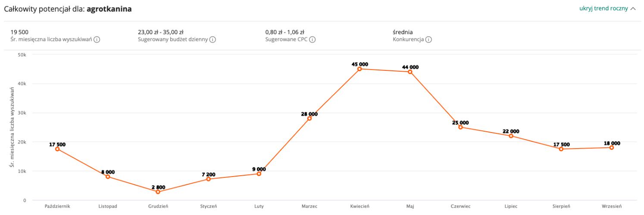Click info icon next to Sugerowany budżet dzienny
This screenshot has height=215, width=644.
pyautogui.click(x=213, y=40)
